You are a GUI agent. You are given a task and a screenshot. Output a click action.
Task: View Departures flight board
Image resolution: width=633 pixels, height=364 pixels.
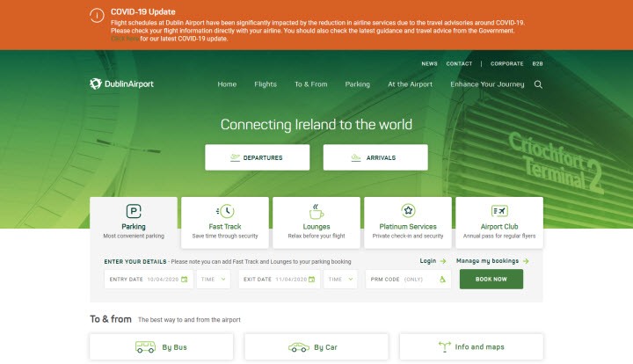[258, 158]
